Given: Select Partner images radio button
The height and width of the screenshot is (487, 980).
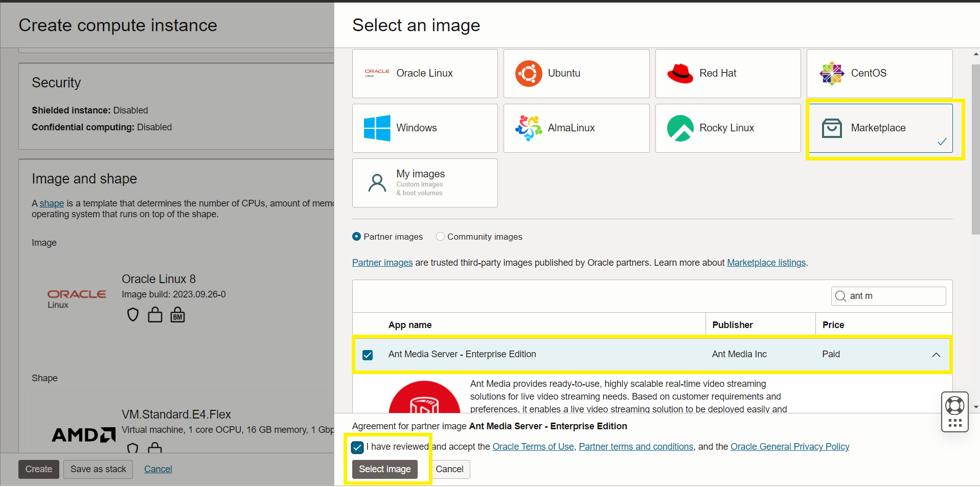Looking at the screenshot, I should pos(357,237).
